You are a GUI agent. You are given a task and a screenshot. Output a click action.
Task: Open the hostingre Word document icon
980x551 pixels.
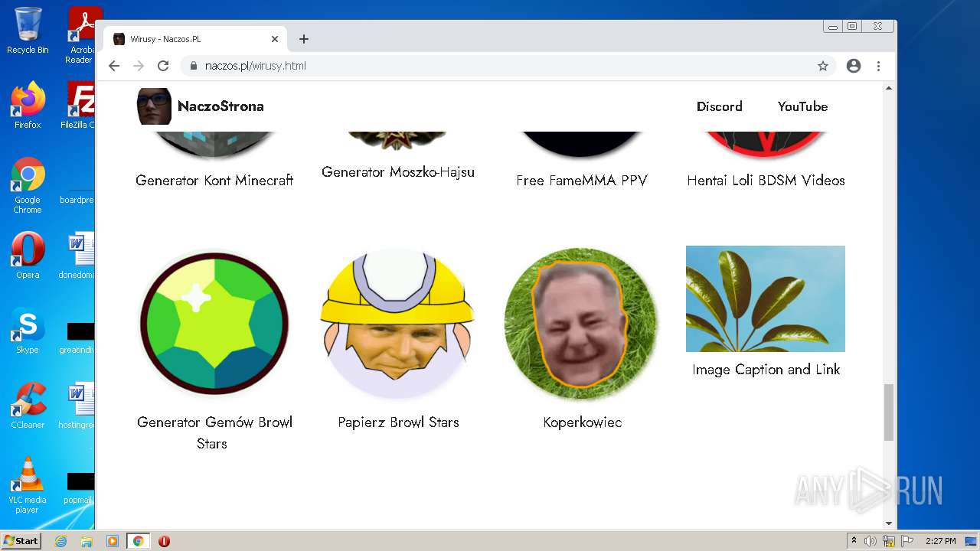tap(77, 406)
